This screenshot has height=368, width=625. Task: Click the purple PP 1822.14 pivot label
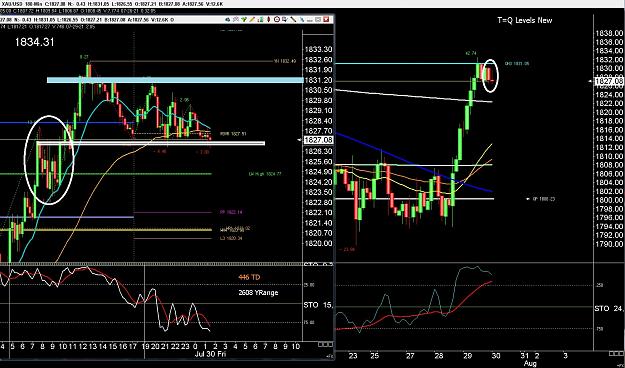tap(231, 213)
